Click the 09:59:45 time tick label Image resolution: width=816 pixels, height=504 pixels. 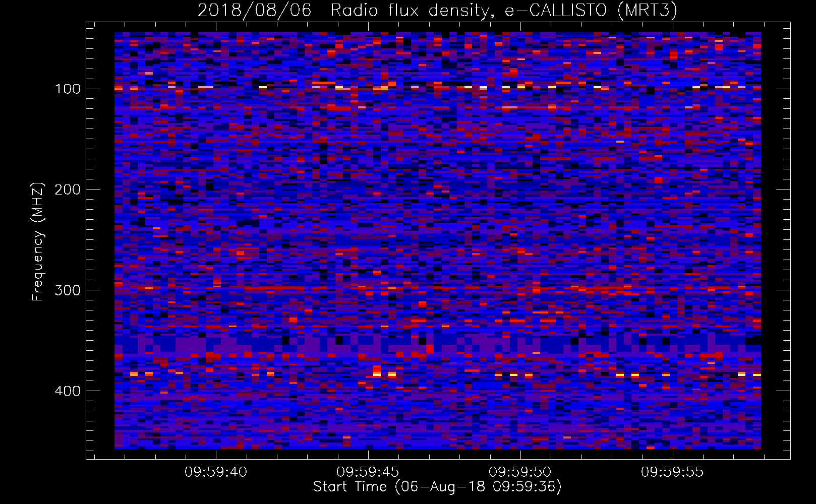pyautogui.click(x=368, y=472)
